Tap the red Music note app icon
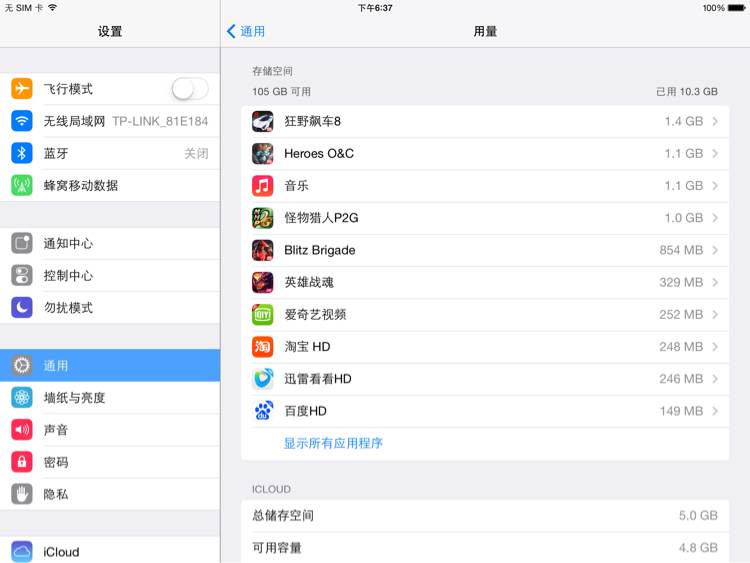Screen dimensions: 750x563 pyautogui.click(x=263, y=186)
